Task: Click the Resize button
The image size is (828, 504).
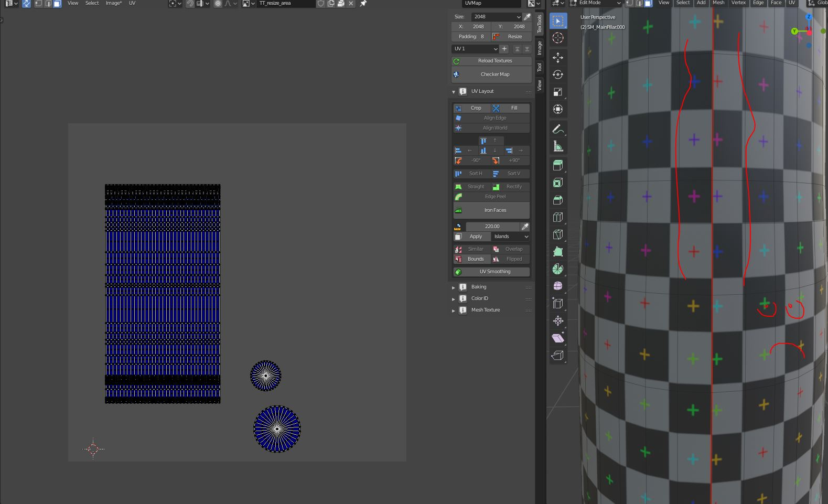Action: click(x=511, y=37)
